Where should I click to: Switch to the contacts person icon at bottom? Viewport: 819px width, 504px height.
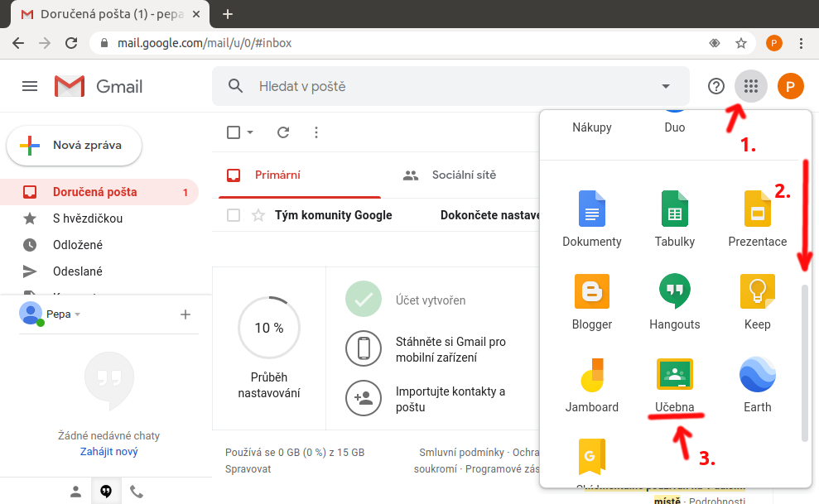(x=75, y=492)
